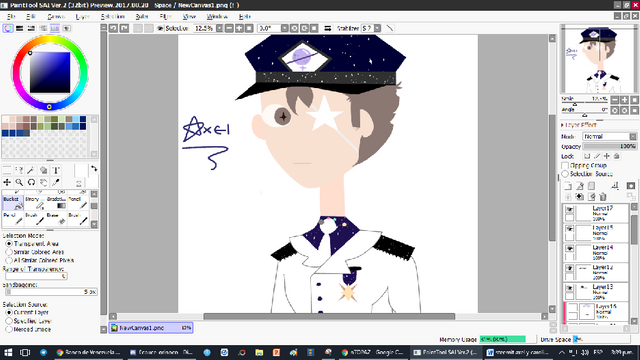Screen dimensions: 640x360
Task: Choose All Similar Colored Pixels mode
Action: click(x=9, y=260)
